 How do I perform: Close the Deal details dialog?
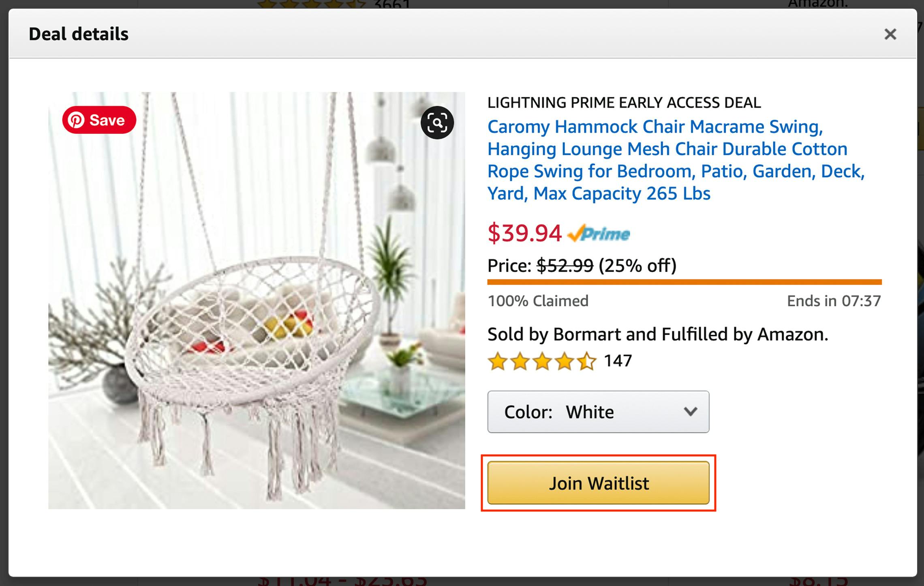pos(890,34)
